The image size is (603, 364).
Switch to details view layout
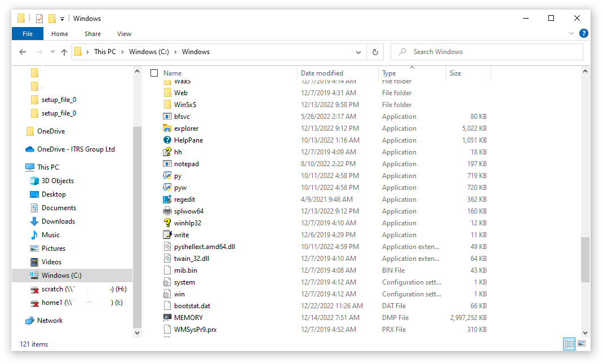click(569, 344)
